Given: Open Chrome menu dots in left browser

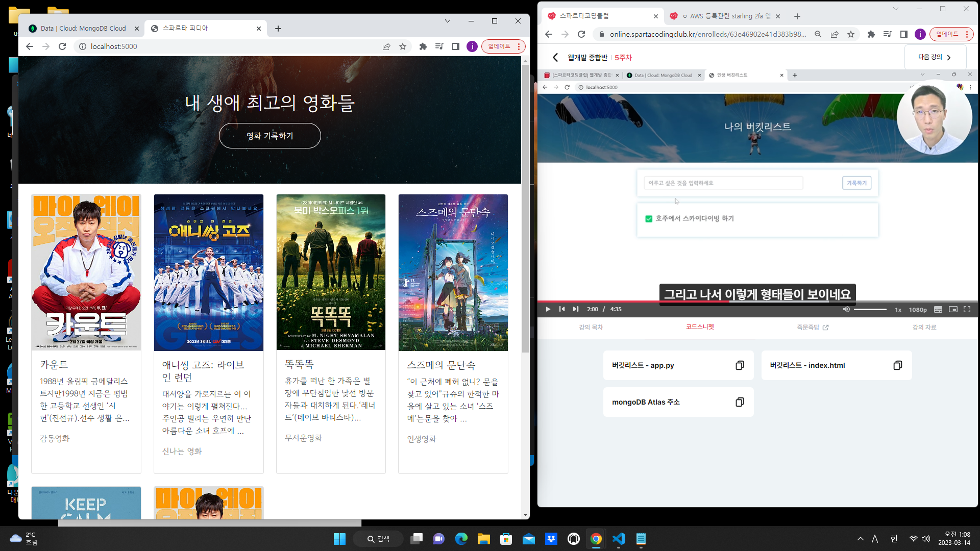Looking at the screenshot, I should click(519, 46).
